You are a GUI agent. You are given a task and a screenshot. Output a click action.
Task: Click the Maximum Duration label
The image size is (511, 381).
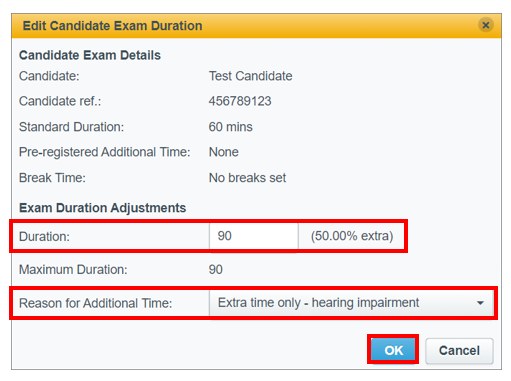pos(73,269)
